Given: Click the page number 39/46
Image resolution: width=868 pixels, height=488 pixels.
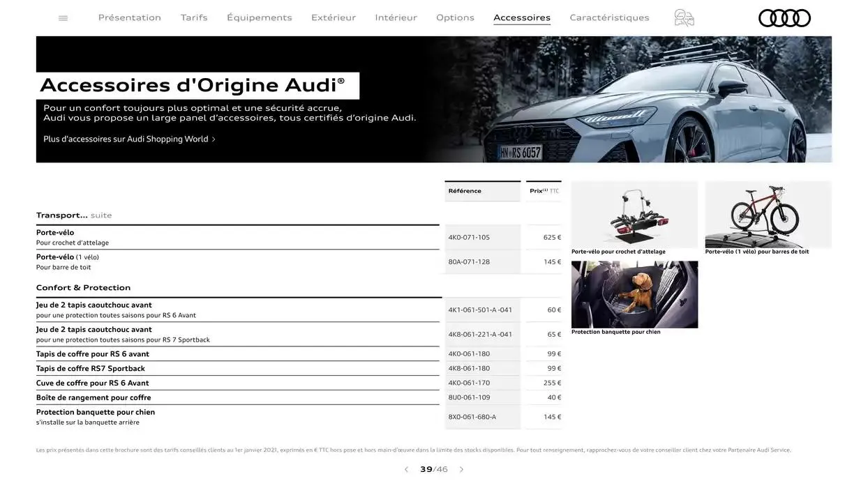Looking at the screenshot, I should click(x=433, y=468).
